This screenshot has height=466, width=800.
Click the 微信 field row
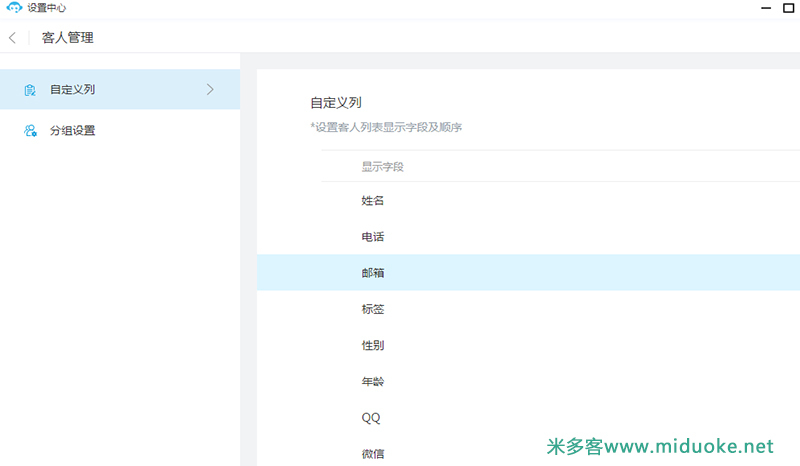point(372,454)
